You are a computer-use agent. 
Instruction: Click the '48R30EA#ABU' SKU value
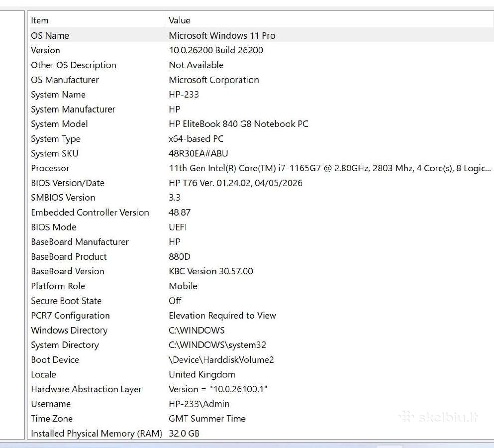[198, 153]
